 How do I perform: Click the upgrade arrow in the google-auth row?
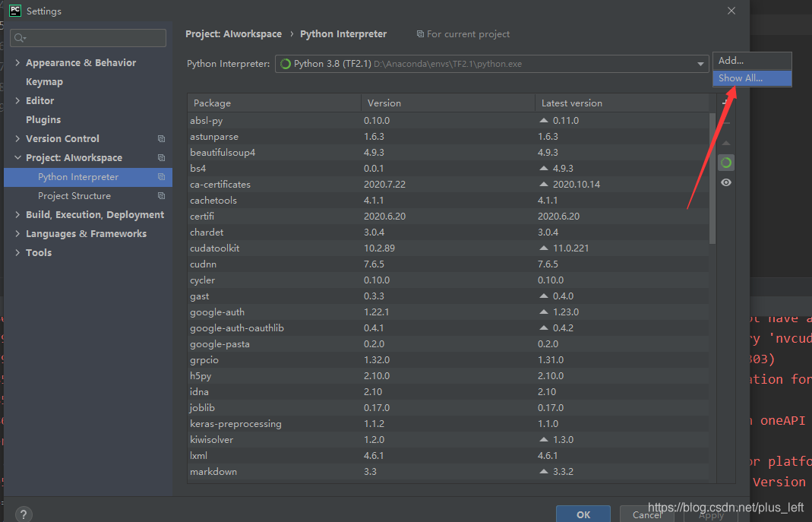coord(543,312)
